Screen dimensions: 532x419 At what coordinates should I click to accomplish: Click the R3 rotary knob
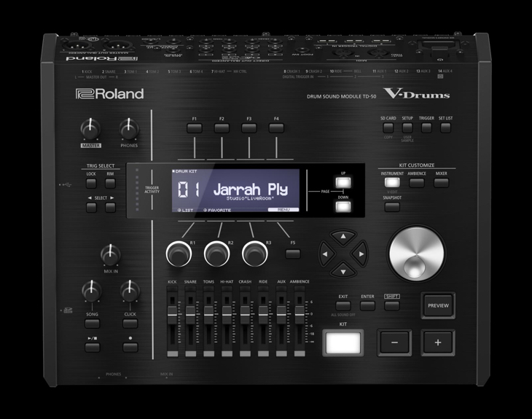(255, 254)
